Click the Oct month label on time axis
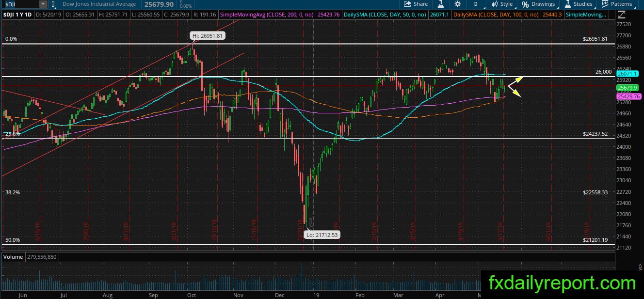Image resolution: width=644 pixels, height=299 pixels. pos(191,295)
